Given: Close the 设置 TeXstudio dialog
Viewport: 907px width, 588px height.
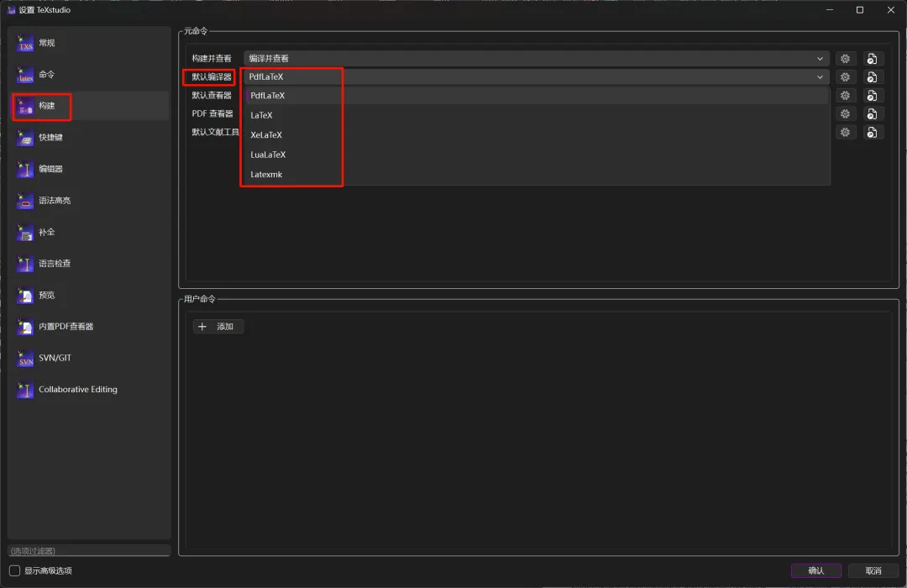Looking at the screenshot, I should pos(891,10).
